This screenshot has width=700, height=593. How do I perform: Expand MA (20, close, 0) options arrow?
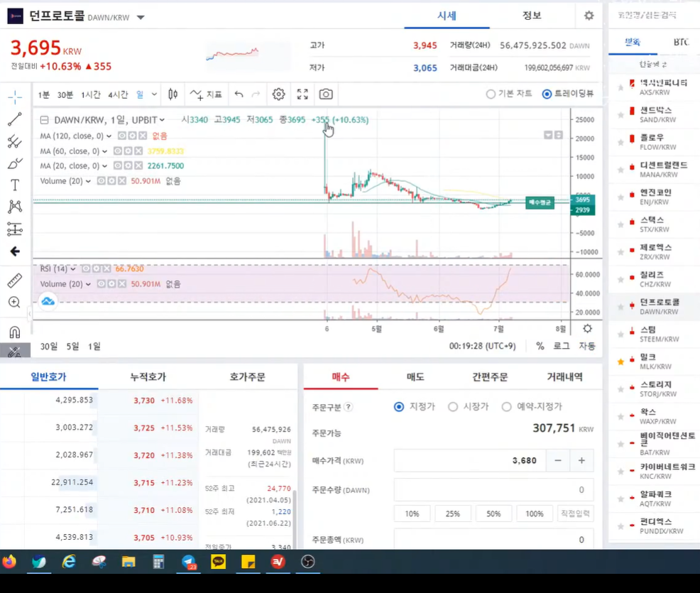click(x=104, y=165)
